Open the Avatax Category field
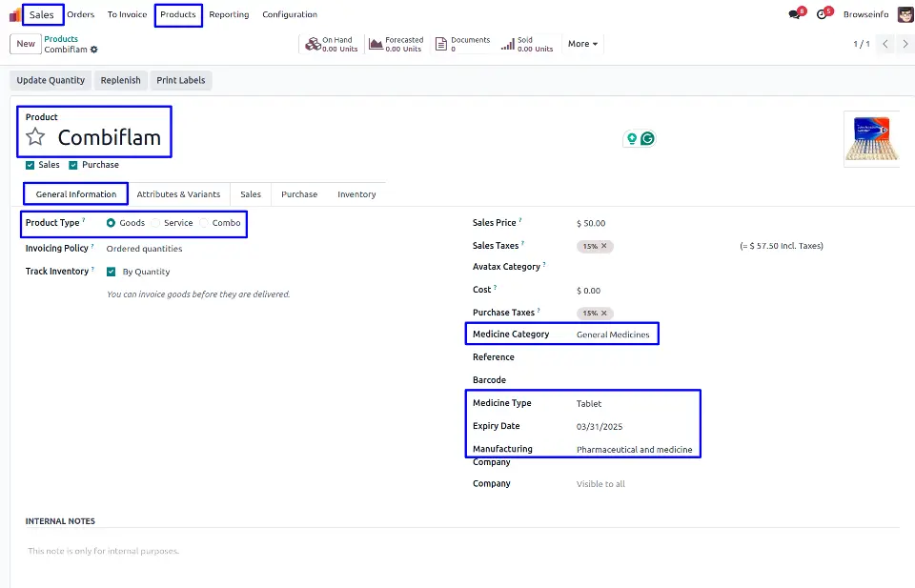Image resolution: width=915 pixels, height=588 pixels. [636, 267]
